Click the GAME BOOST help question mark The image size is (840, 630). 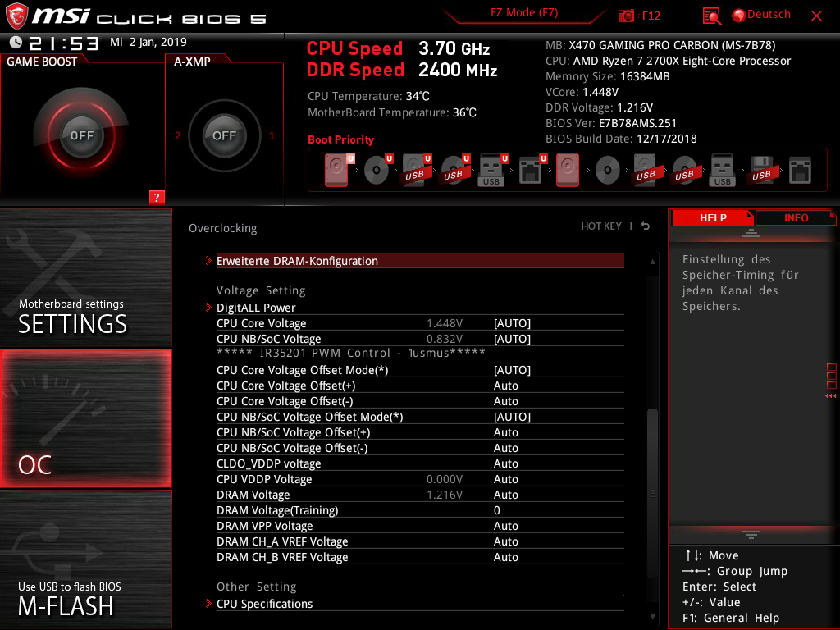tap(156, 197)
